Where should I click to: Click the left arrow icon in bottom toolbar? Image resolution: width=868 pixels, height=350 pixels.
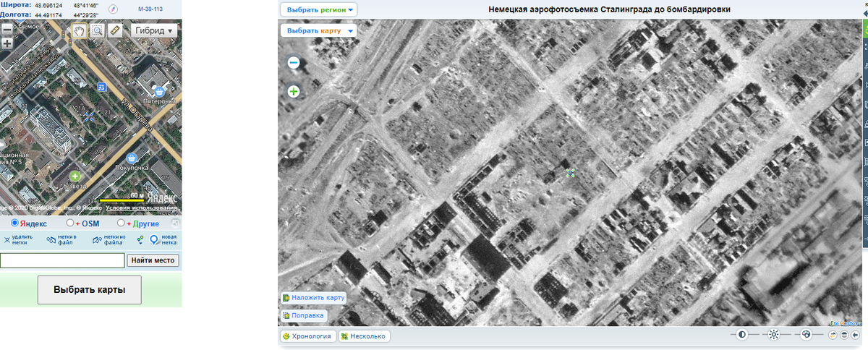coord(856,335)
